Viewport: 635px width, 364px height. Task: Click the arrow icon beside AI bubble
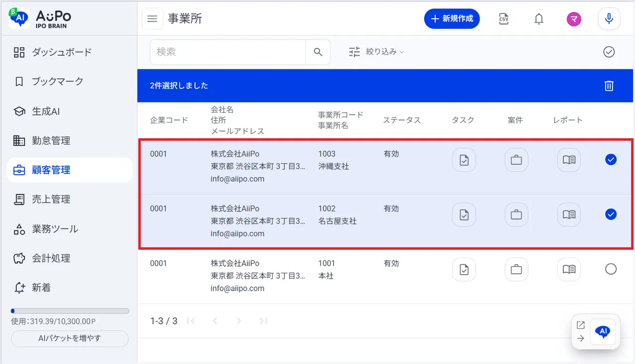(580, 339)
